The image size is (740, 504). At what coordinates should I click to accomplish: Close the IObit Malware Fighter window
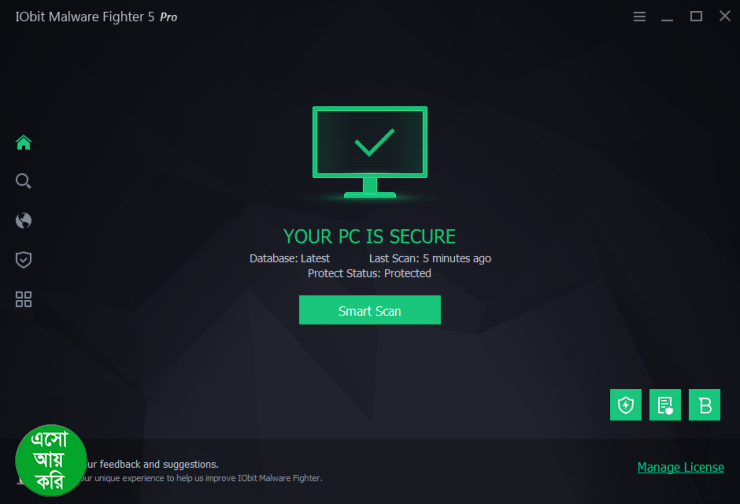point(725,16)
